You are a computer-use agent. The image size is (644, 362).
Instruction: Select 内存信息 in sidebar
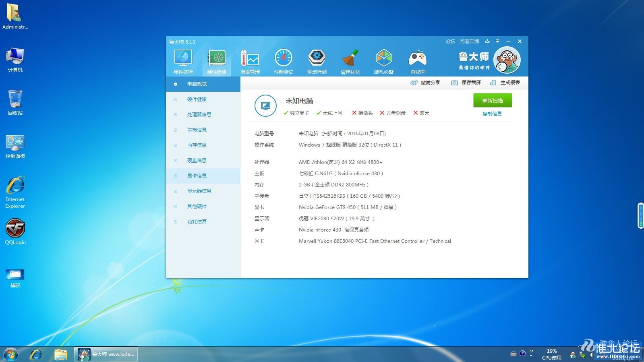pos(203,145)
